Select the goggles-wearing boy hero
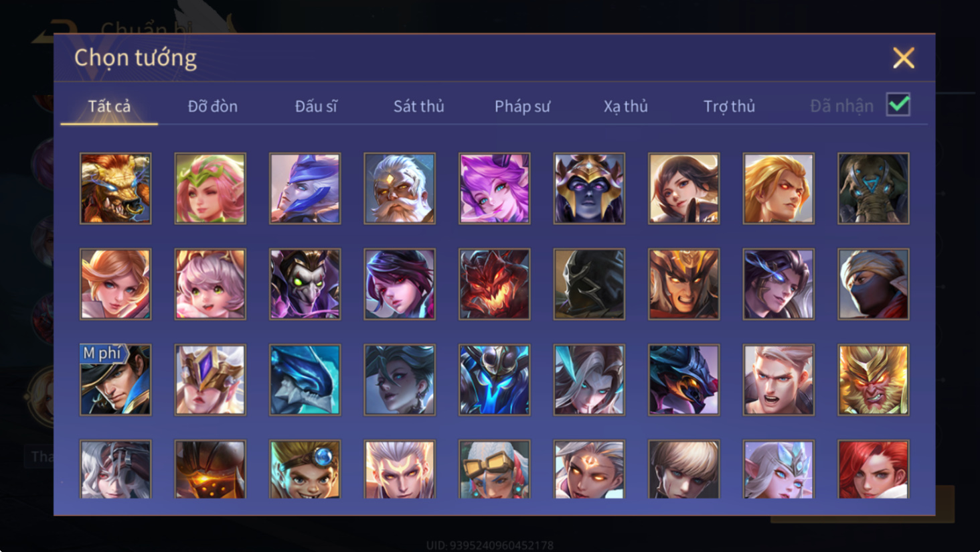 pyautogui.click(x=305, y=469)
